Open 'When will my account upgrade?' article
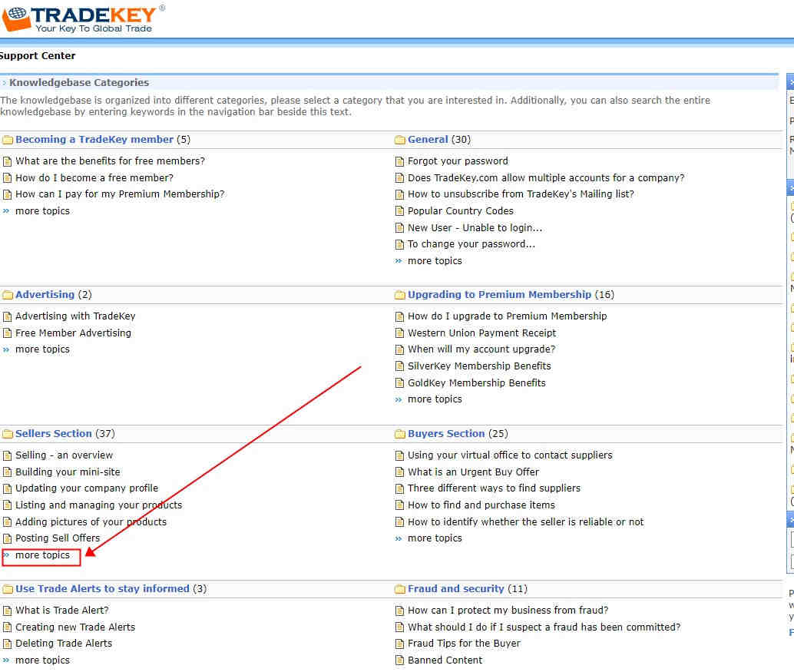794x672 pixels. 481,349
